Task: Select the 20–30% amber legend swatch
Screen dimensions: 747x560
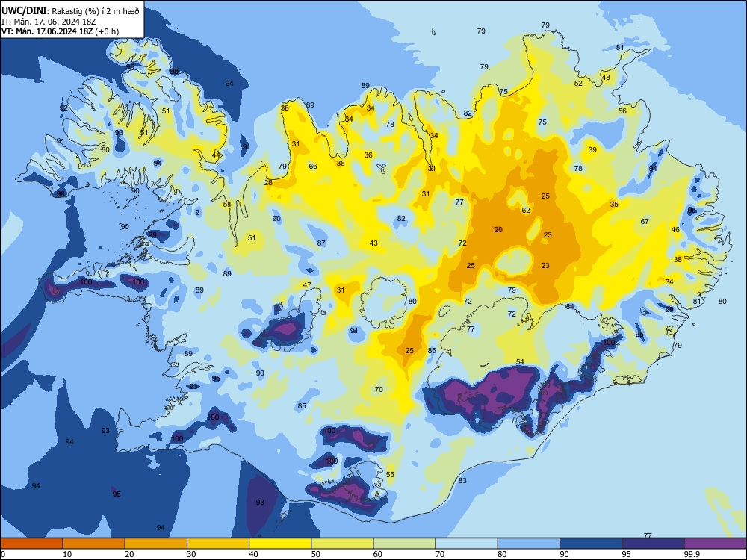Action: coord(156,544)
